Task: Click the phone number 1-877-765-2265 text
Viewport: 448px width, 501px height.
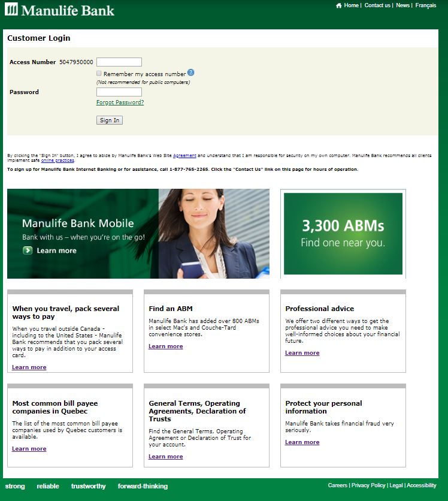Action: [189, 170]
